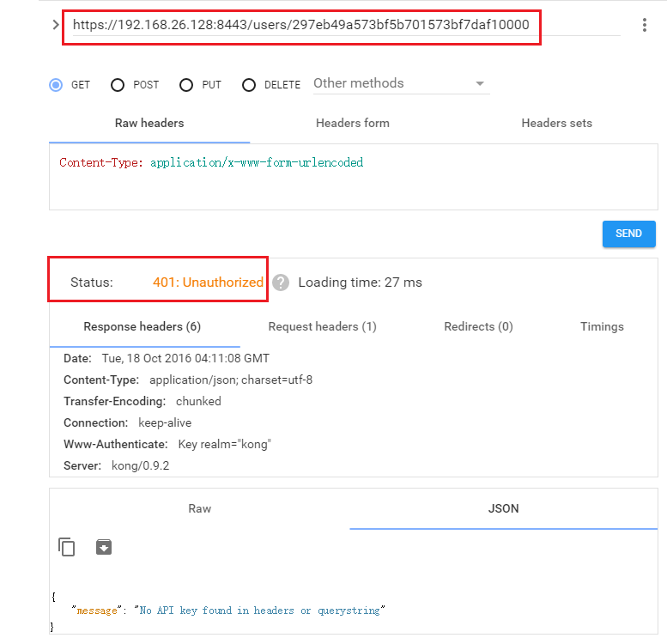Click the Transfer-Encoding chunked value
Image resolution: width=667 pixels, height=644 pixels.
(198, 402)
